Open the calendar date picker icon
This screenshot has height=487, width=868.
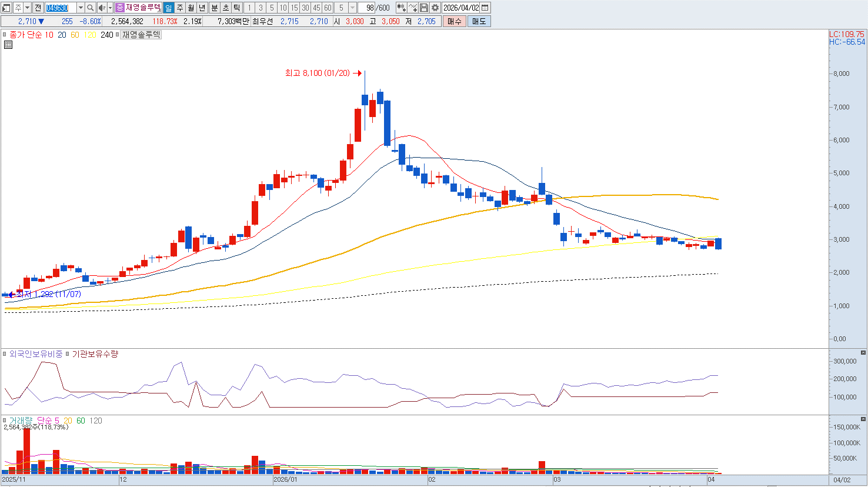tap(485, 8)
